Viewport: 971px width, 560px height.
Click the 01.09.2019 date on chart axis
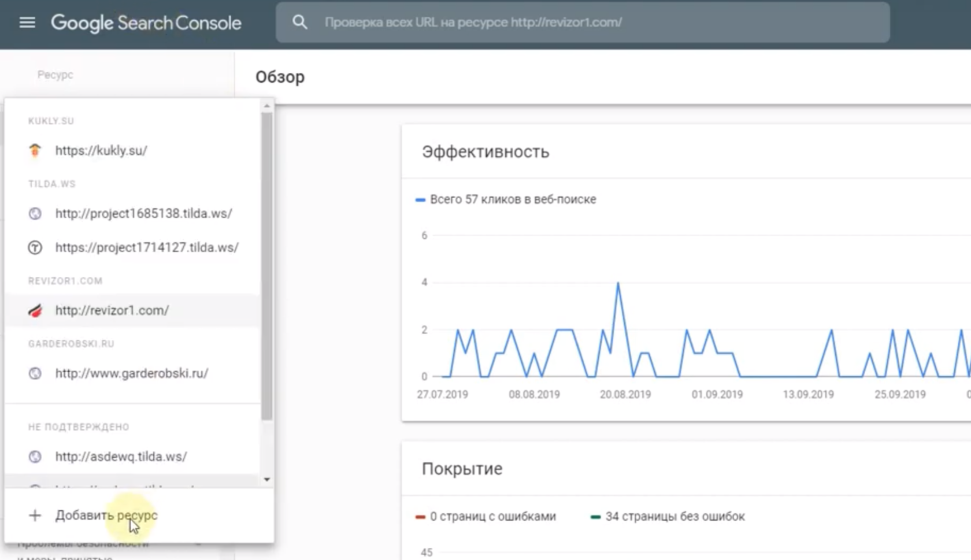tap(717, 394)
